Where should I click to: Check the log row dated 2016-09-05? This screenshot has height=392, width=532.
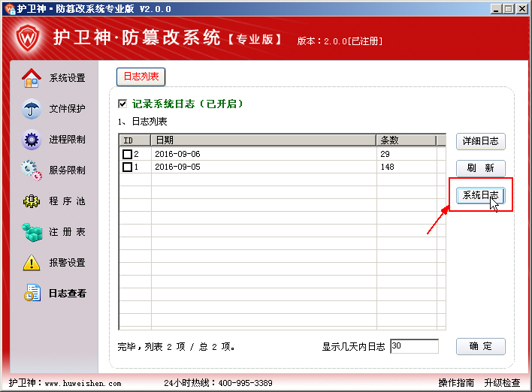(127, 167)
